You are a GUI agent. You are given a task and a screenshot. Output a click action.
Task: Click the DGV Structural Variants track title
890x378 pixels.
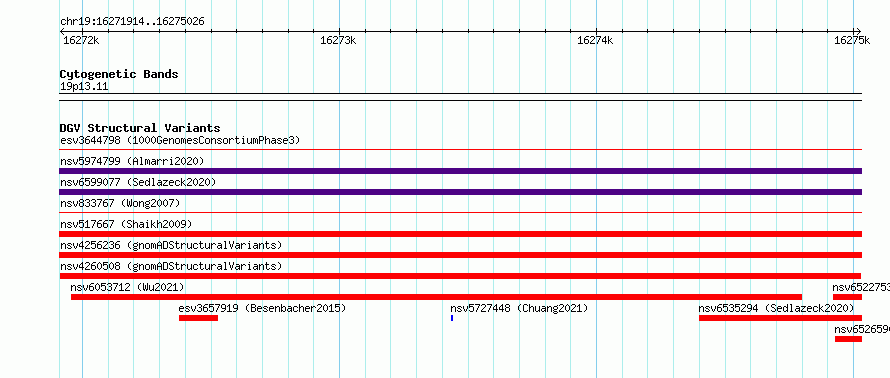click(140, 128)
